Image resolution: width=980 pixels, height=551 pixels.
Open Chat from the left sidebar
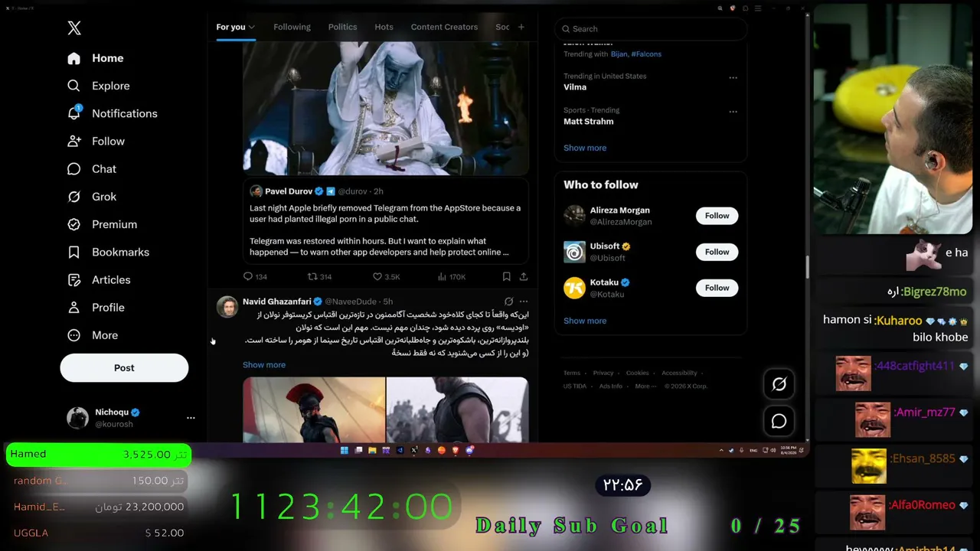(x=92, y=169)
